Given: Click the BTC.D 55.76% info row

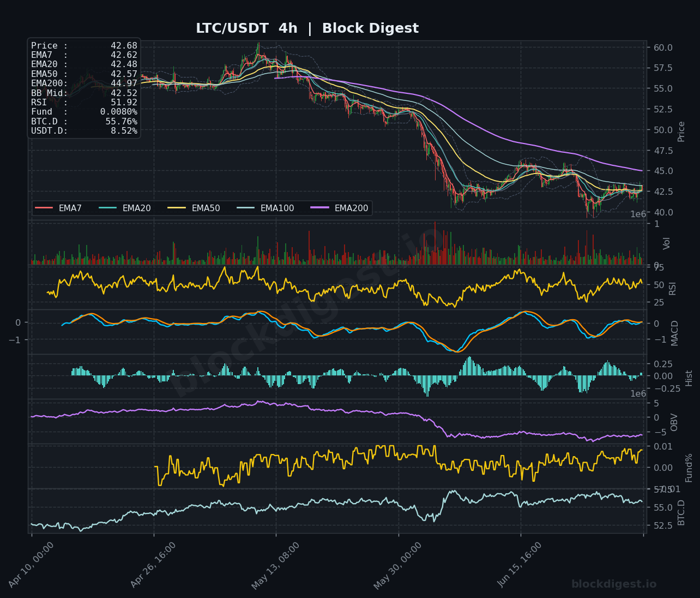Looking at the screenshot, I should pos(84,122).
